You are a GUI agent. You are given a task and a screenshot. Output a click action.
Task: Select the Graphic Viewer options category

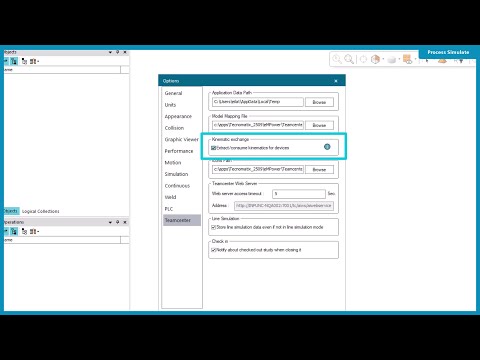181,139
